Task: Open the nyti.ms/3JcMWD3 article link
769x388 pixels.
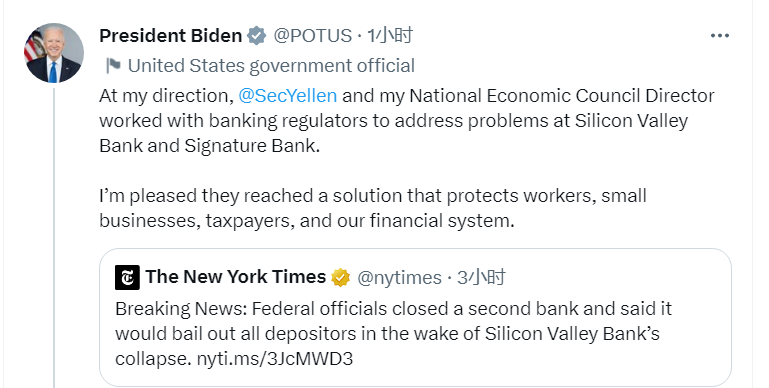Action: (x=275, y=359)
